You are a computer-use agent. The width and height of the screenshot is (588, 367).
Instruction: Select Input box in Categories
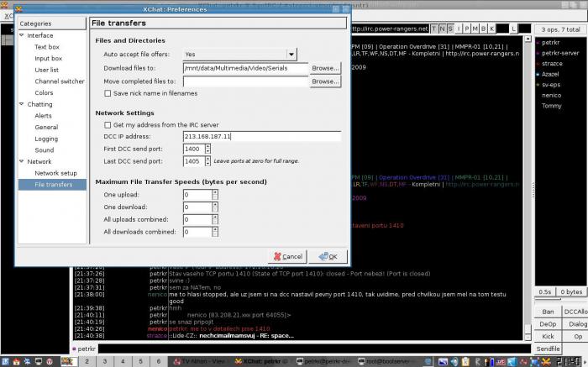tap(49, 59)
